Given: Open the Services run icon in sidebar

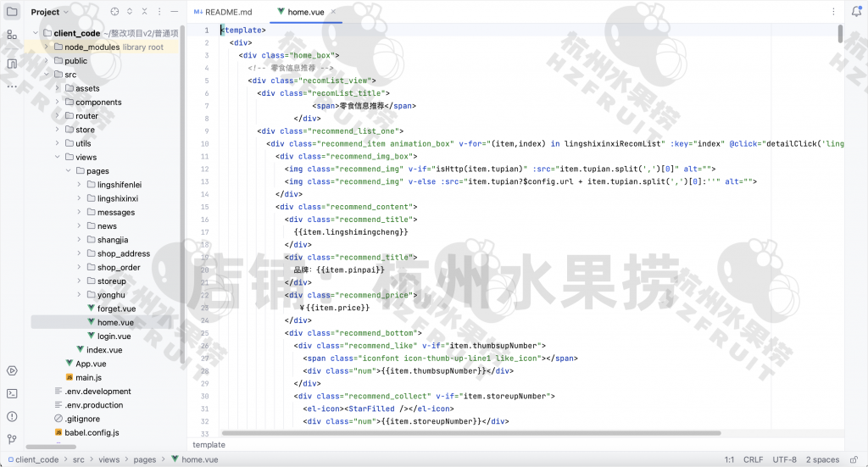Looking at the screenshot, I should pyautogui.click(x=12, y=370).
